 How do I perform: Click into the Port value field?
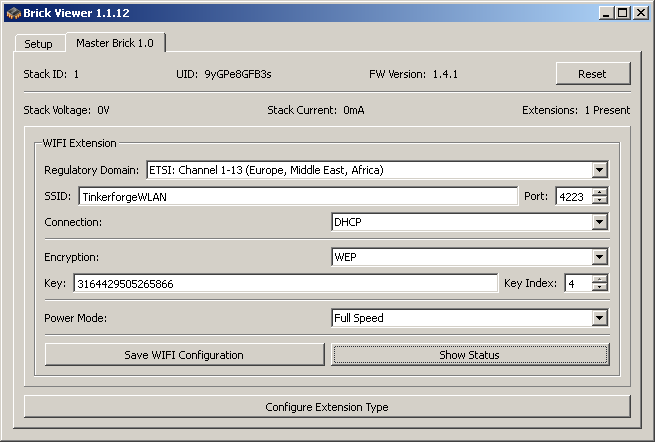[x=573, y=196]
